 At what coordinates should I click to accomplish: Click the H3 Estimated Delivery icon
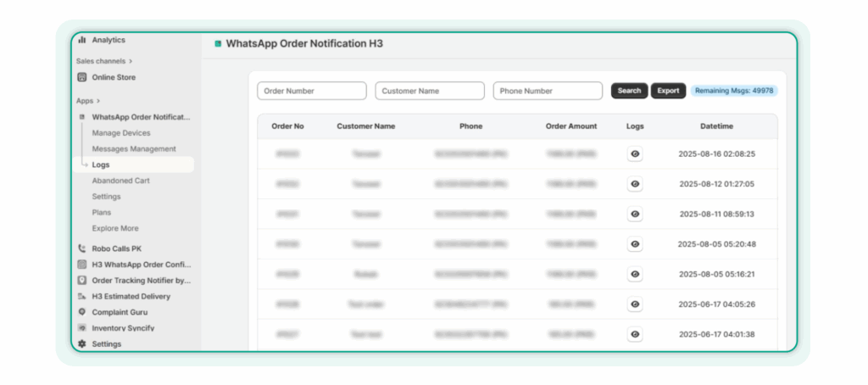[82, 296]
